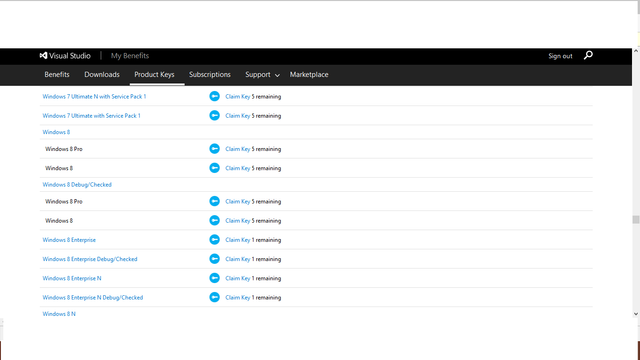Click the page scrollbar down arrow
This screenshot has height=360, width=640.
(636, 314)
